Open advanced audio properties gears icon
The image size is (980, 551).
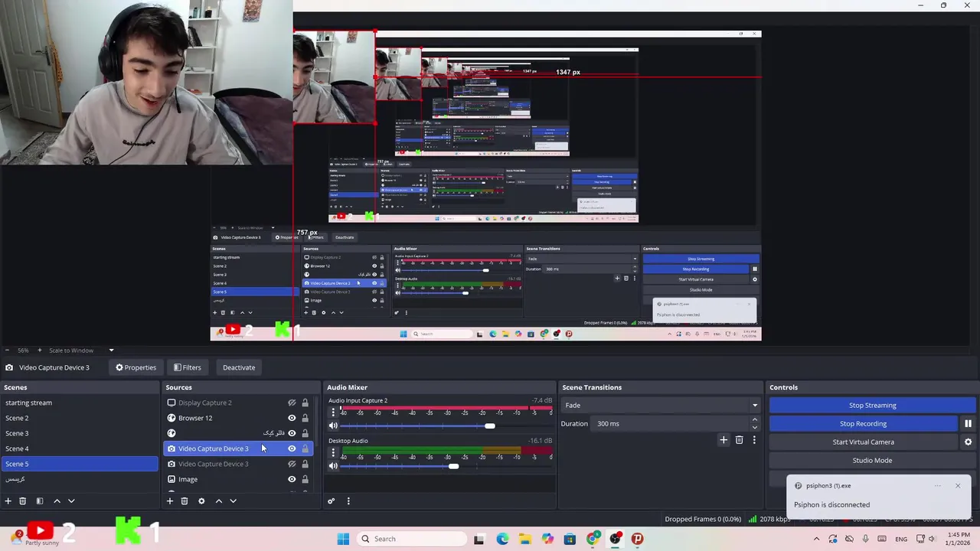click(x=332, y=501)
